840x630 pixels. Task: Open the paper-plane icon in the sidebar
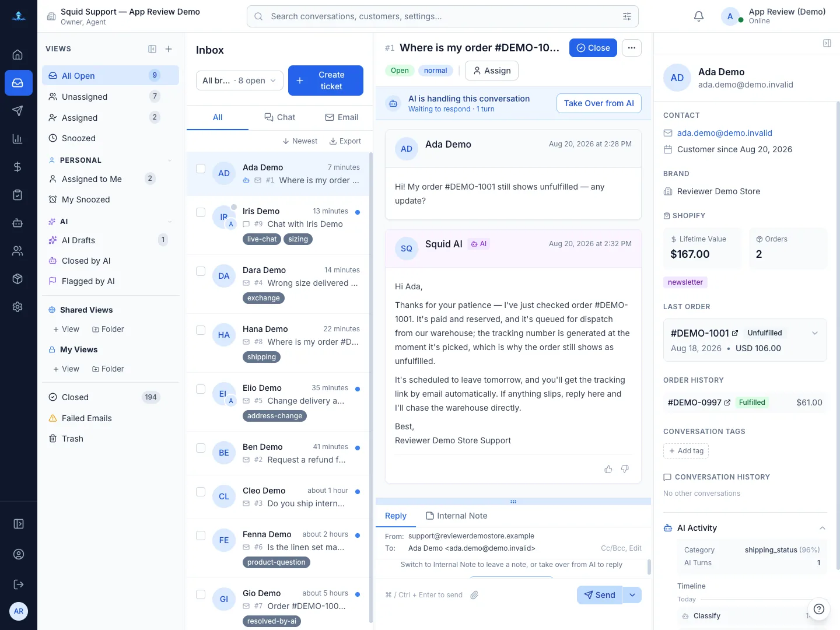17,111
